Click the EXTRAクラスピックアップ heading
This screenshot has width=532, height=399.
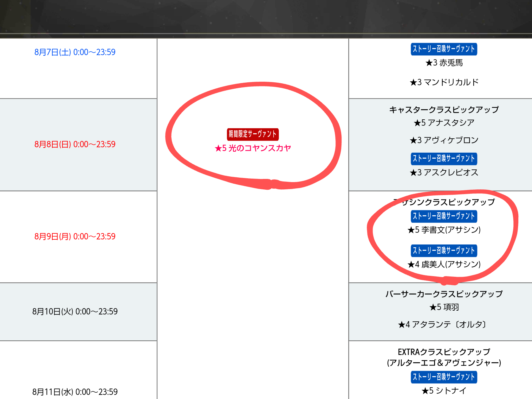pos(444,352)
